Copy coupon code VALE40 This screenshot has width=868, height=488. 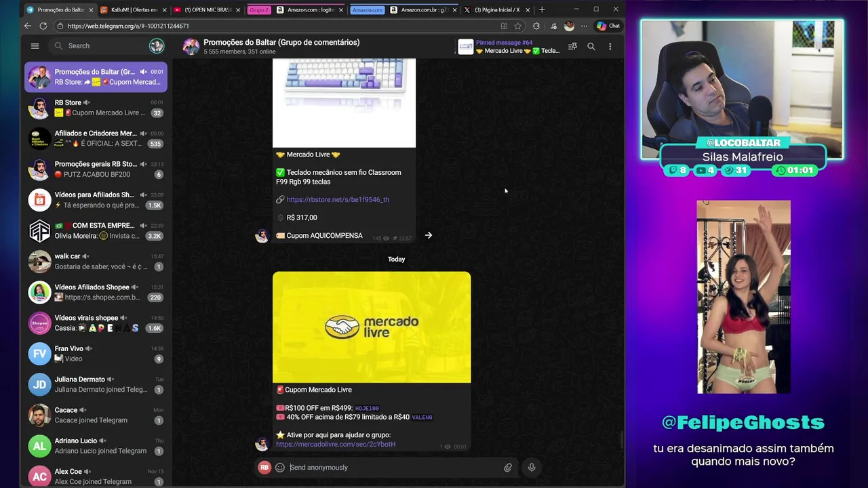click(422, 418)
